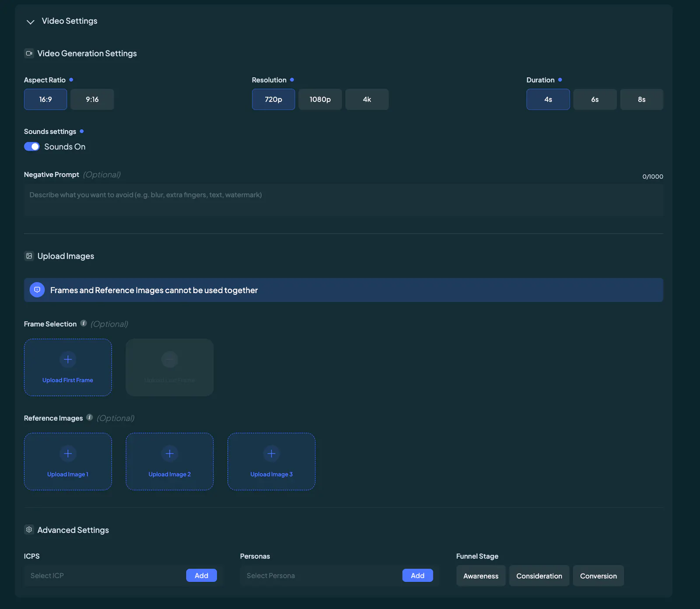Viewport: 700px width, 609px height.
Task: Open the Frame Selection info tooltip icon
Action: (x=84, y=323)
